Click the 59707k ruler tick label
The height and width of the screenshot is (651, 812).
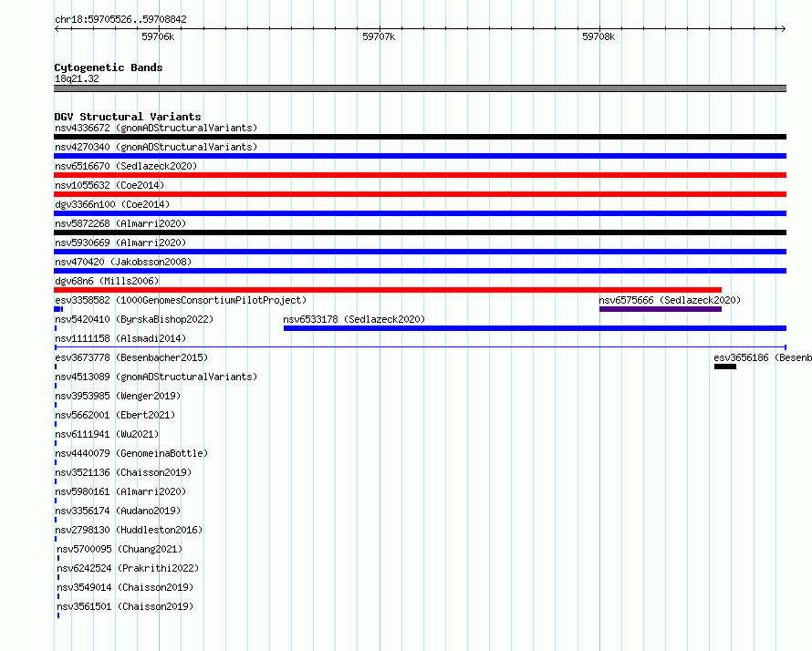click(x=379, y=36)
